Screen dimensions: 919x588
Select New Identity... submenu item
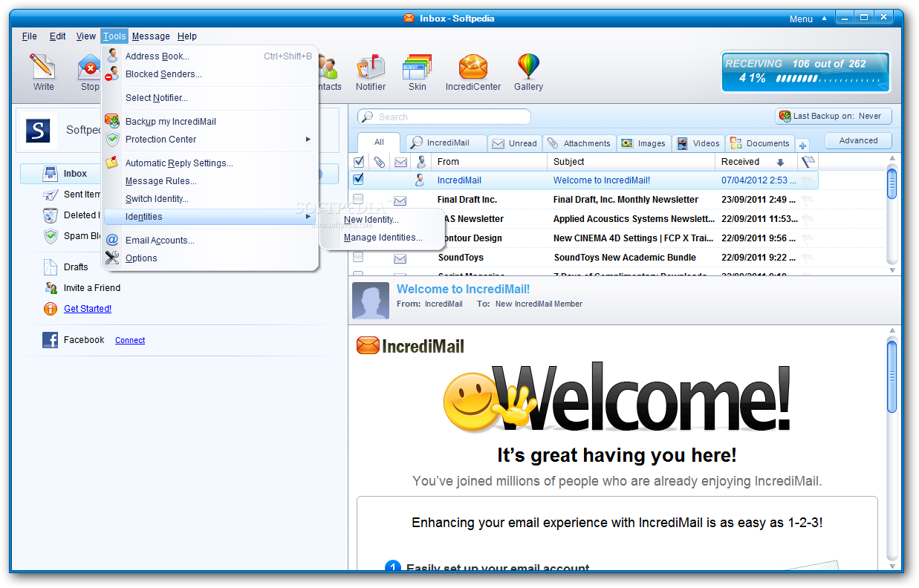pyautogui.click(x=371, y=220)
